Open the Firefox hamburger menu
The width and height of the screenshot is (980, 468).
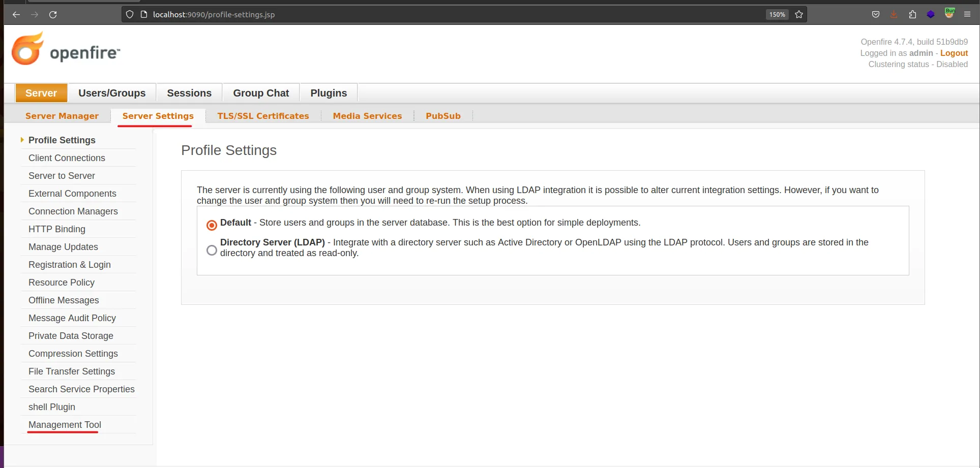pos(968,14)
